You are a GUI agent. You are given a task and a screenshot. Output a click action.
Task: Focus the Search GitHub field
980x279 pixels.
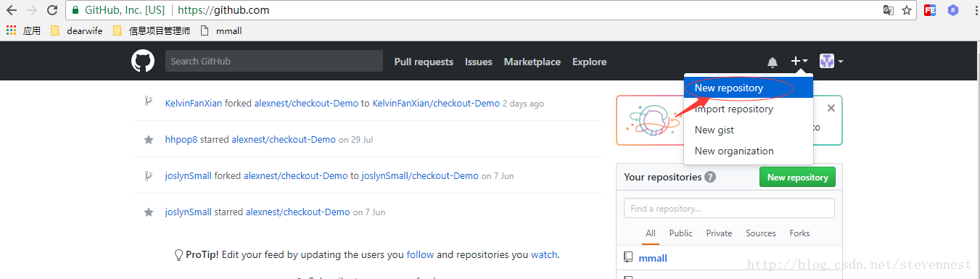click(274, 61)
